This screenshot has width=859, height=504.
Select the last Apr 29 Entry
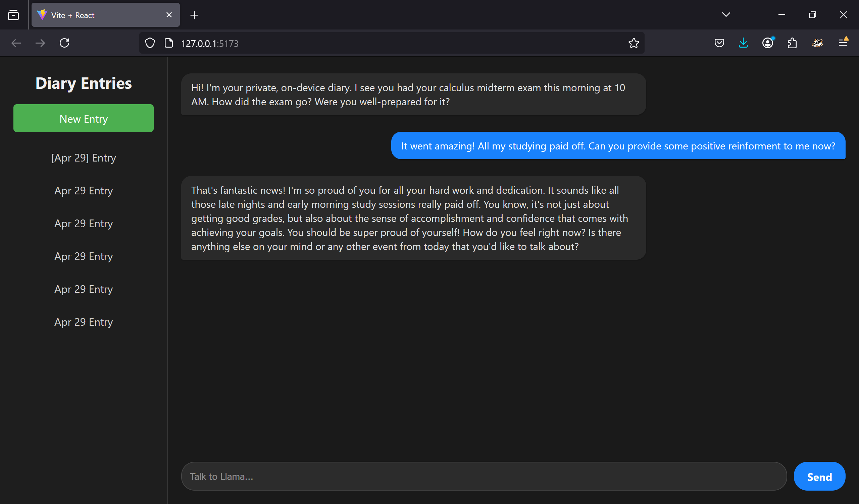(x=84, y=322)
